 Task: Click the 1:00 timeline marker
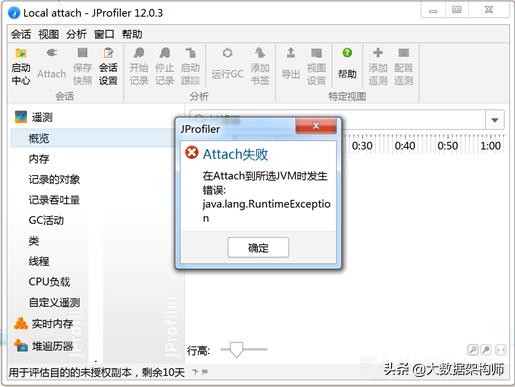[490, 146]
